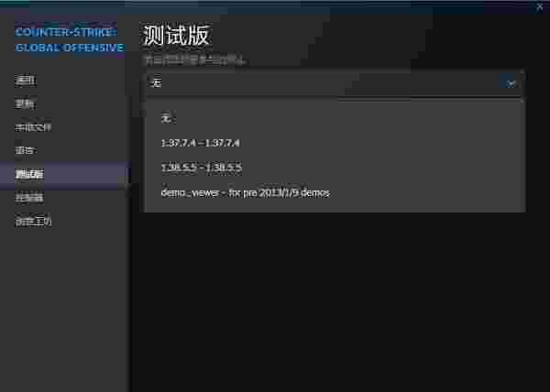Select the highlighted 测试版 (Betas) sidebar section
Screen dimensions: 550x392
click(x=65, y=174)
